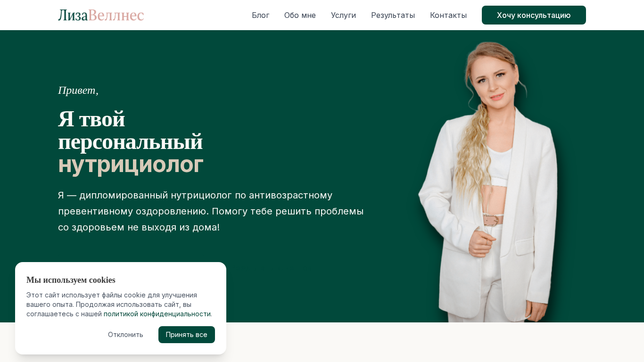Open the Контакты page
The height and width of the screenshot is (362, 644).
click(448, 15)
